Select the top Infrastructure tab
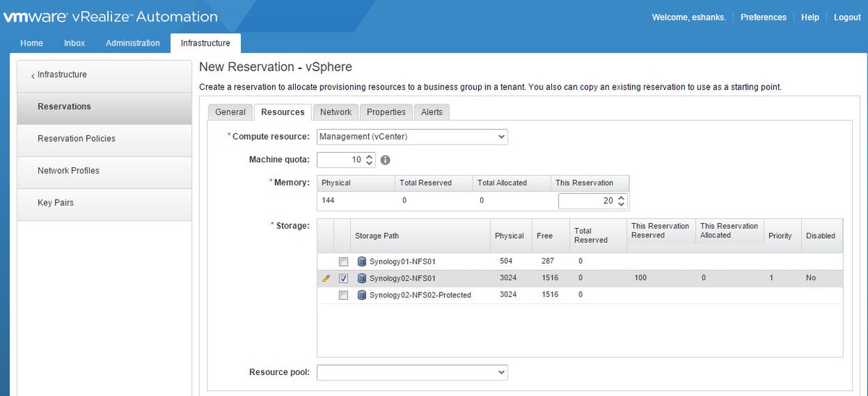Screen dimensions: 868x396 pos(205,43)
